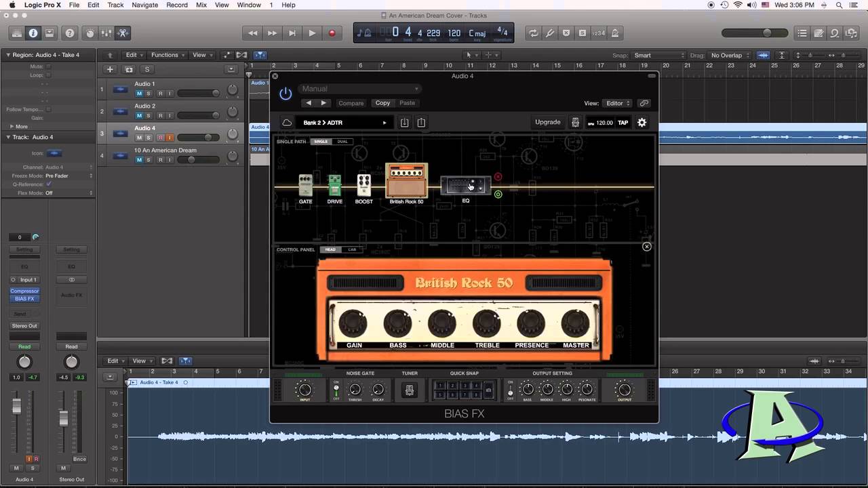Open the Smart Controls dial icon
This screenshot has height=488, width=868.
(x=90, y=33)
